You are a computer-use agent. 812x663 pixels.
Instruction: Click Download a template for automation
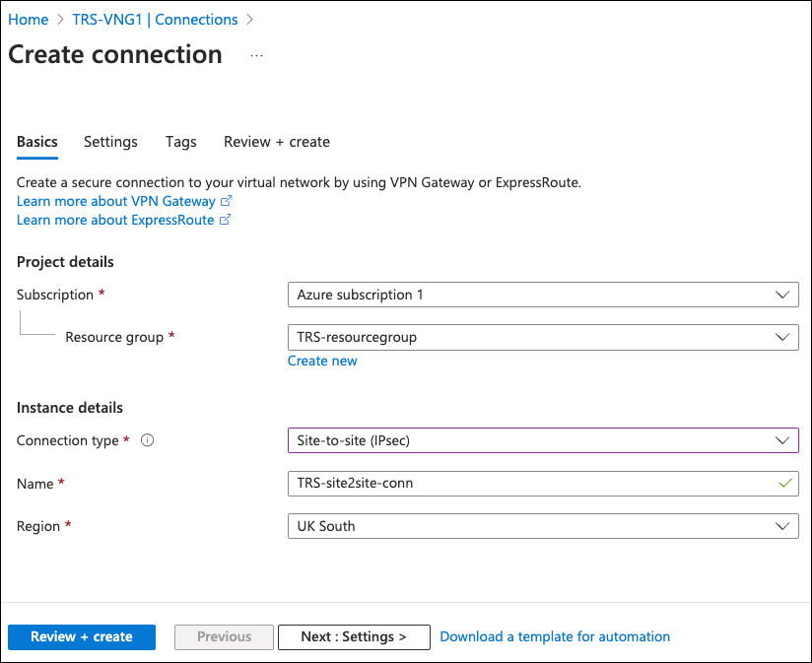(x=555, y=637)
